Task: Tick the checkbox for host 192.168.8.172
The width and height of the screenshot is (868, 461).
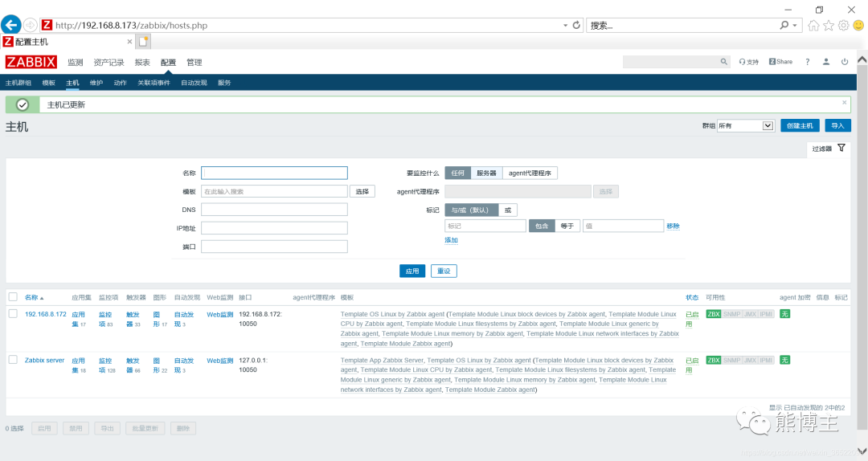Action: click(14, 314)
